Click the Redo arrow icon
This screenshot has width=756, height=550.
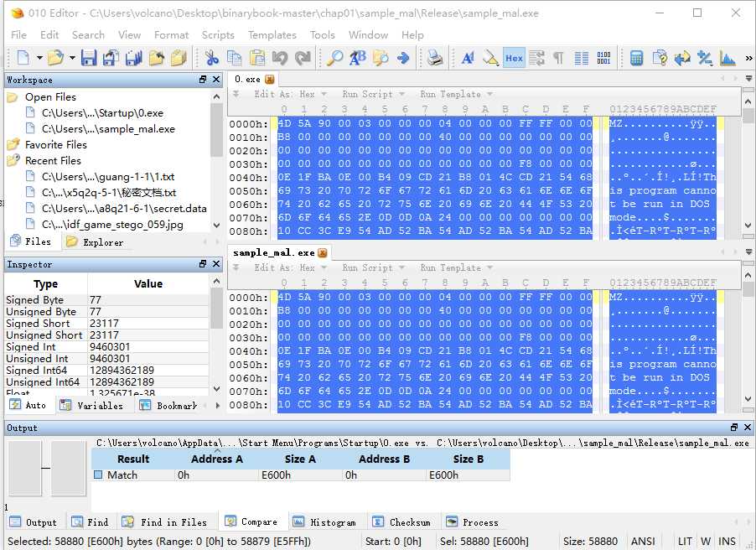coord(303,59)
